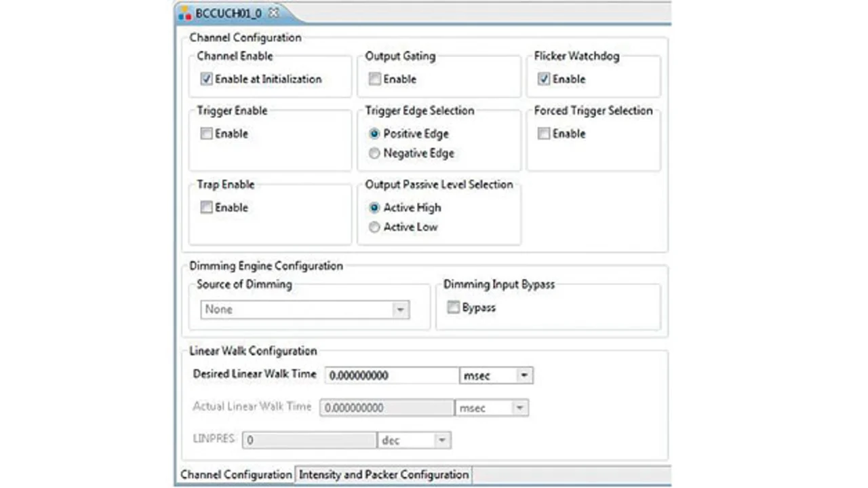Uncheck Enable at Initialization checkbox
This screenshot has height=488, width=868.
click(x=206, y=79)
